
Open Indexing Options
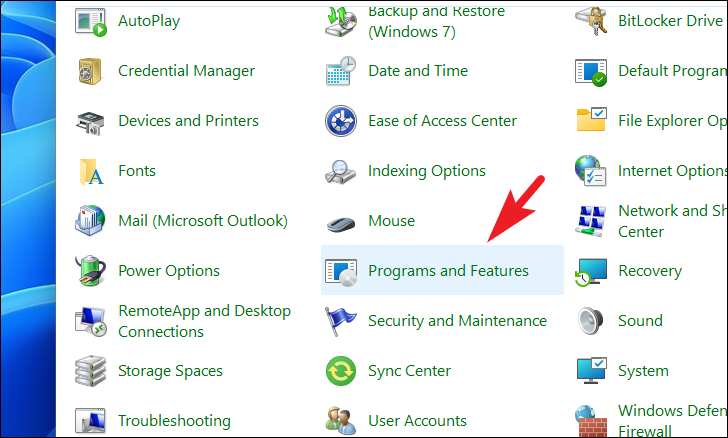(x=427, y=171)
